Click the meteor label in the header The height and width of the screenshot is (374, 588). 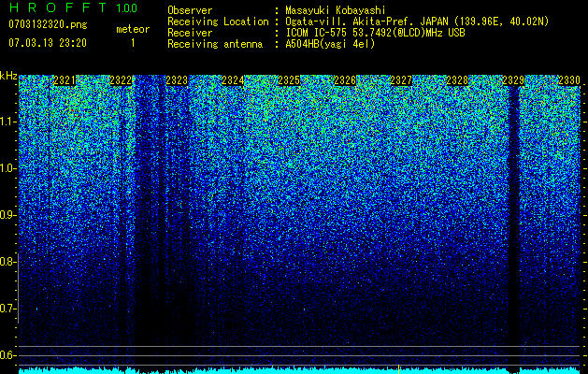coord(133,29)
